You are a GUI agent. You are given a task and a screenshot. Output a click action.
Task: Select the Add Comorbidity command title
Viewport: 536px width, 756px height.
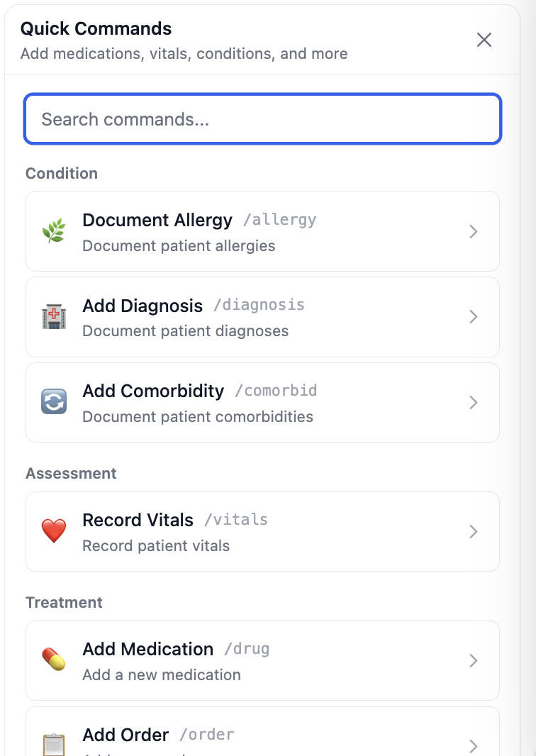[153, 391]
